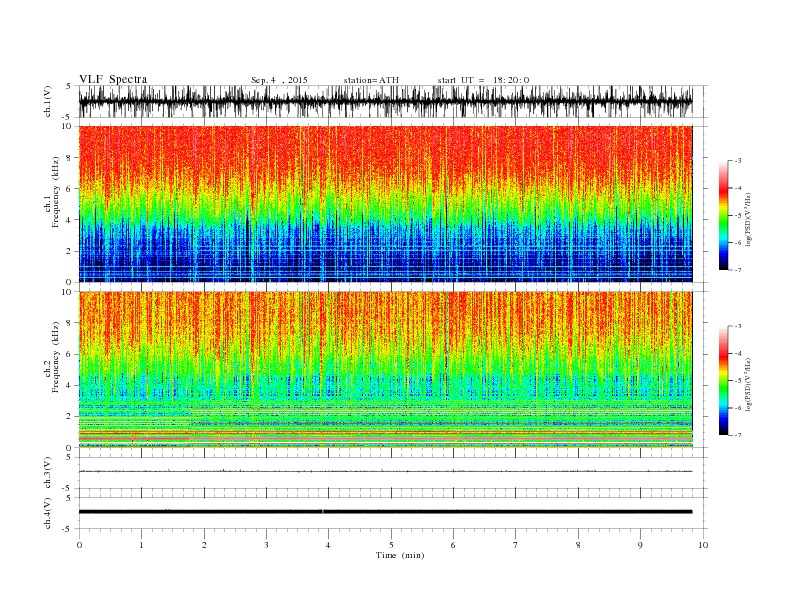Click the ch.2 spectrogram color scale bar
792x612 pixels.
coord(723,380)
